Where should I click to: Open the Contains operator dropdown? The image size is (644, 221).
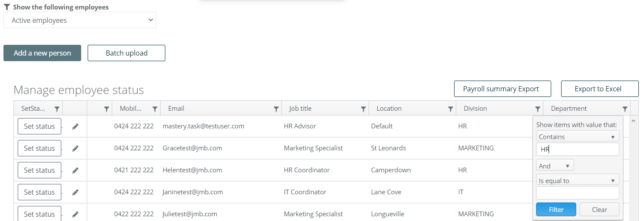tap(578, 137)
